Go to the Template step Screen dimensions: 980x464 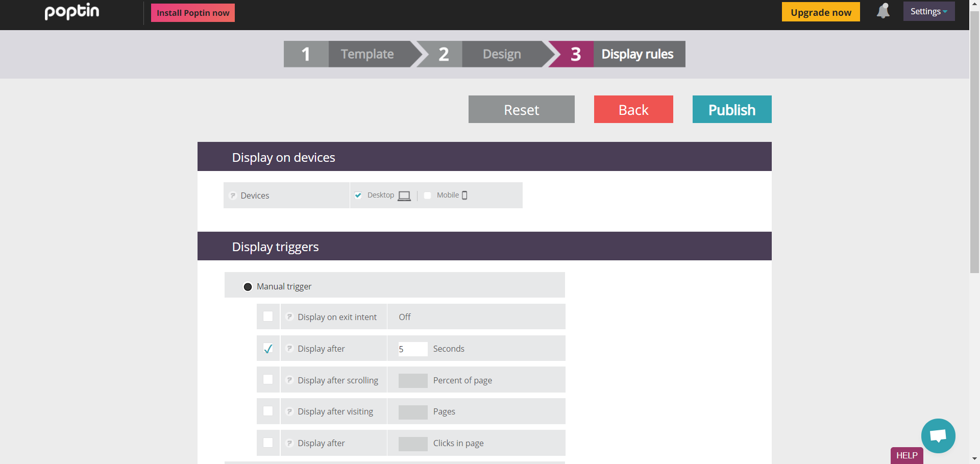click(366, 54)
